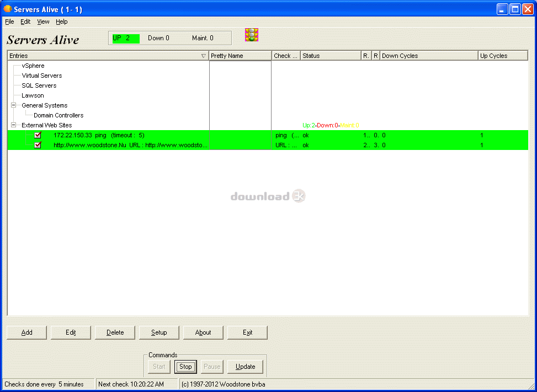Viewport: 537px width, 392px height.
Task: Open the View menu
Action: pos(43,22)
